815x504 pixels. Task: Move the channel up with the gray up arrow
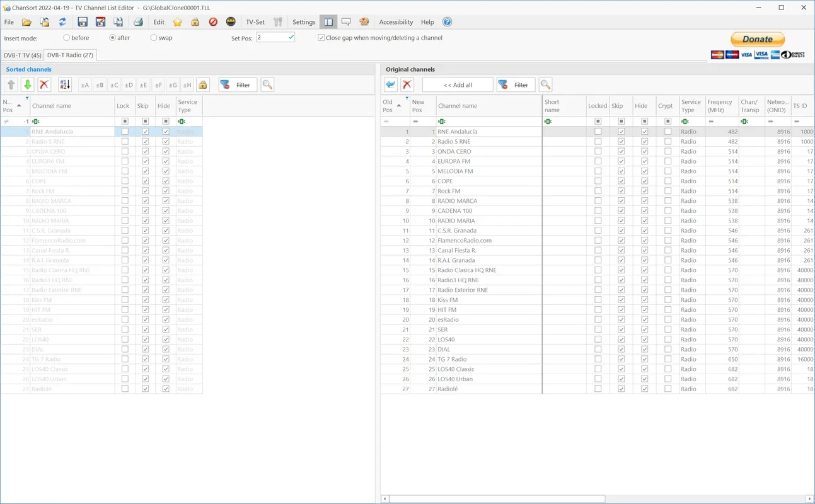(x=11, y=84)
